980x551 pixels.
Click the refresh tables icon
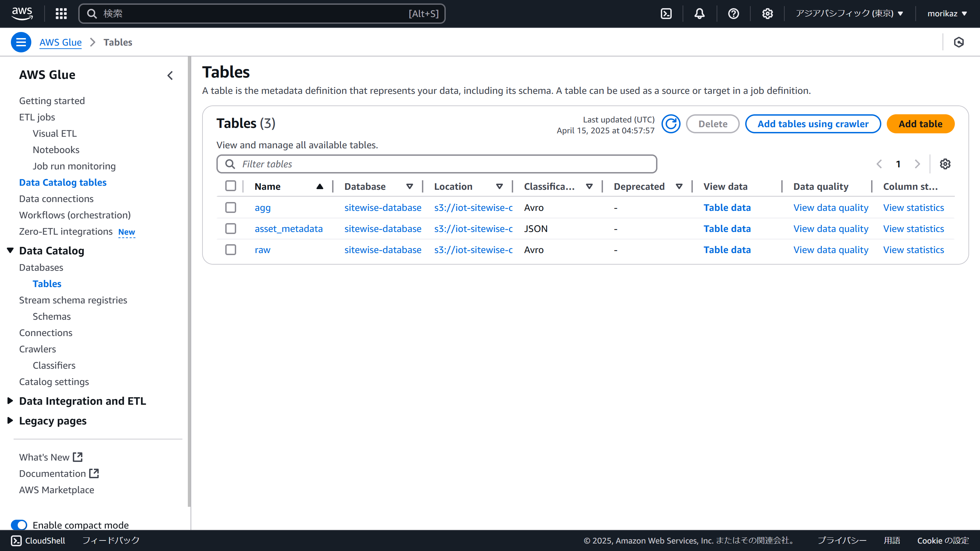pyautogui.click(x=671, y=124)
